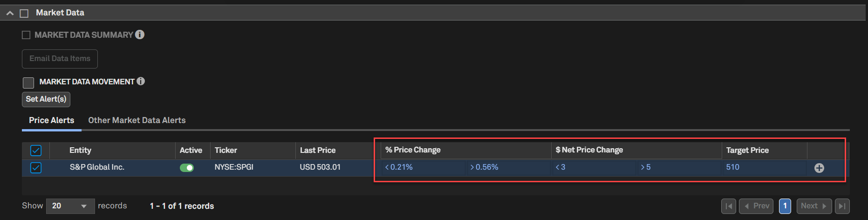Go to first page of records
Viewport: 868px width, 220px height.
point(729,206)
